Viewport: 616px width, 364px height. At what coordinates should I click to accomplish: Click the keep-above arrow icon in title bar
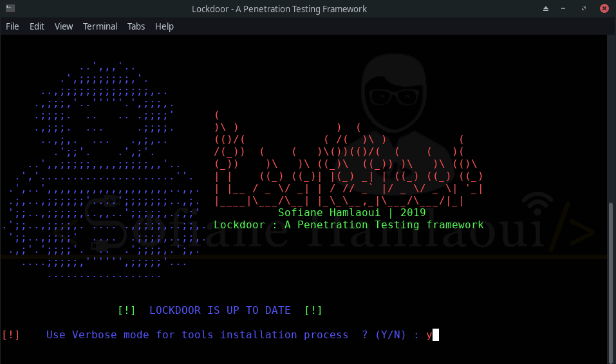[x=546, y=8]
